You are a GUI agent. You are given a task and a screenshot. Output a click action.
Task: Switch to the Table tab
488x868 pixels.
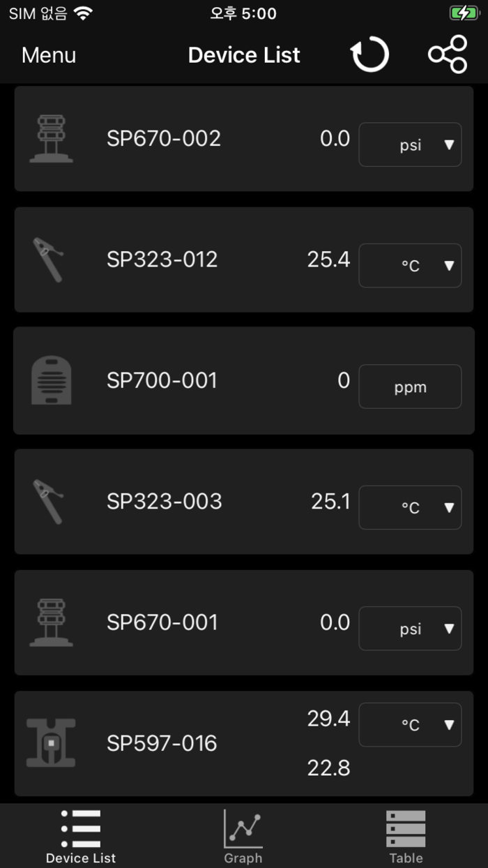405,836
